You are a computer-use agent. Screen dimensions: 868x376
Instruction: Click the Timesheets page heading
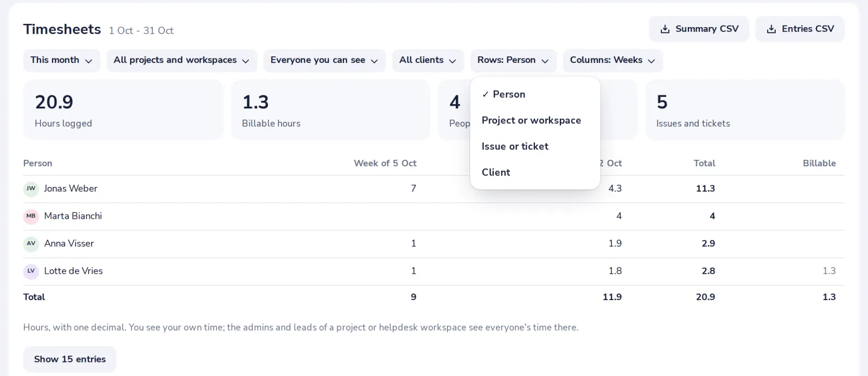pyautogui.click(x=62, y=29)
